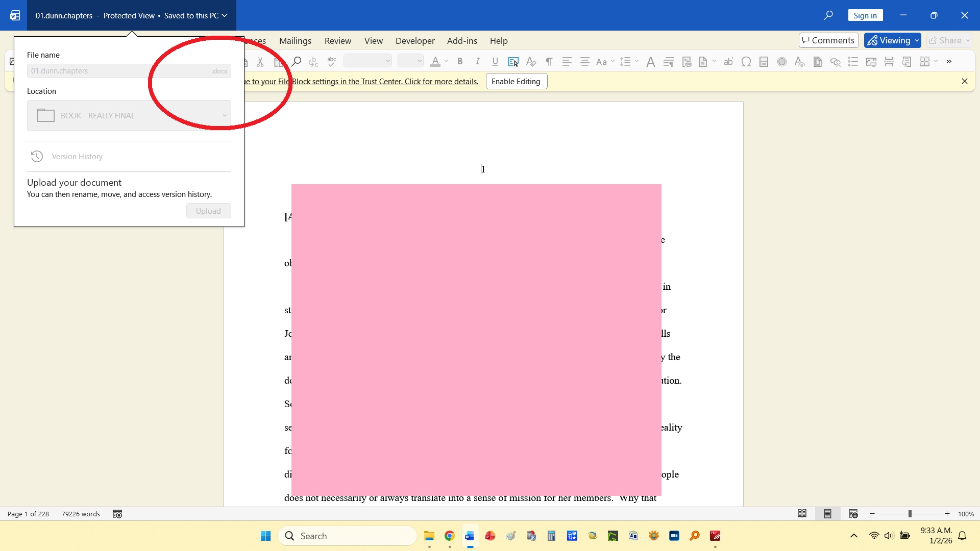Viewport: 980px width, 551px height.
Task: Open the Viewing mode dropdown
Action: click(x=892, y=40)
